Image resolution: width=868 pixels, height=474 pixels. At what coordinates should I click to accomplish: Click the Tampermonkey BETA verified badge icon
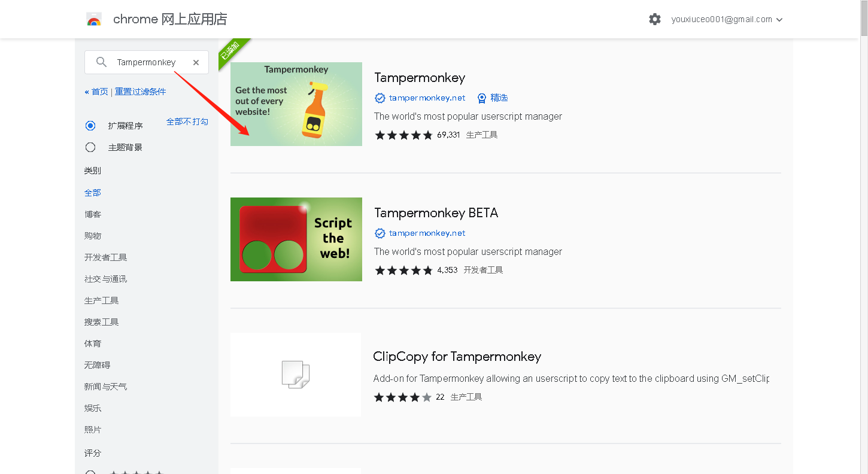coord(380,233)
